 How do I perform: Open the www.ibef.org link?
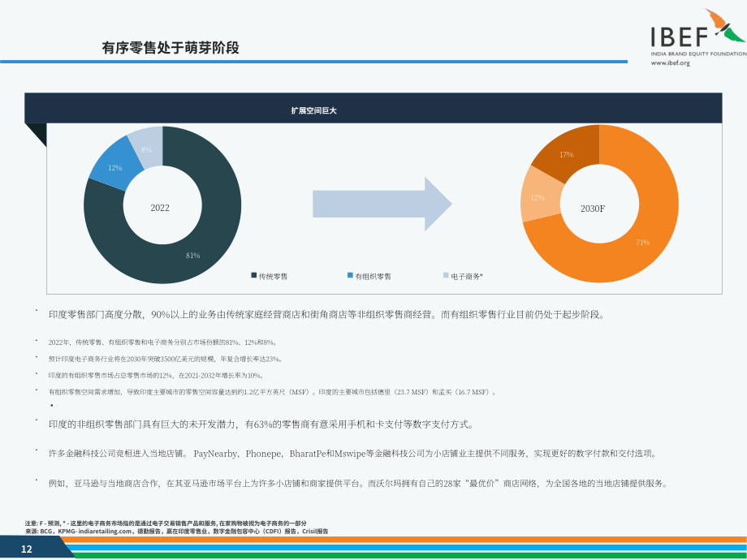coord(671,62)
